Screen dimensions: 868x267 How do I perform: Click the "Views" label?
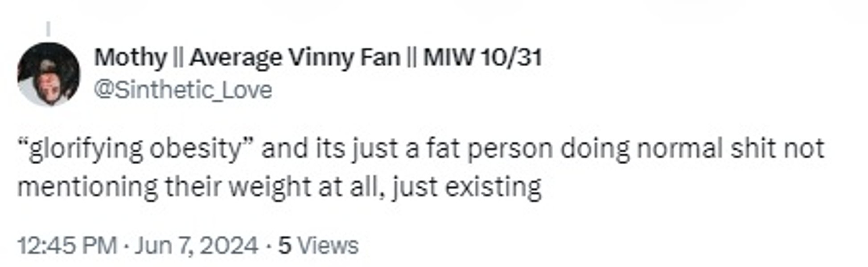click(328, 246)
